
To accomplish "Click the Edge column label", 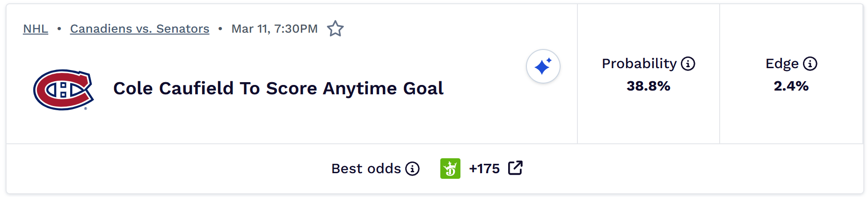I will point(782,63).
